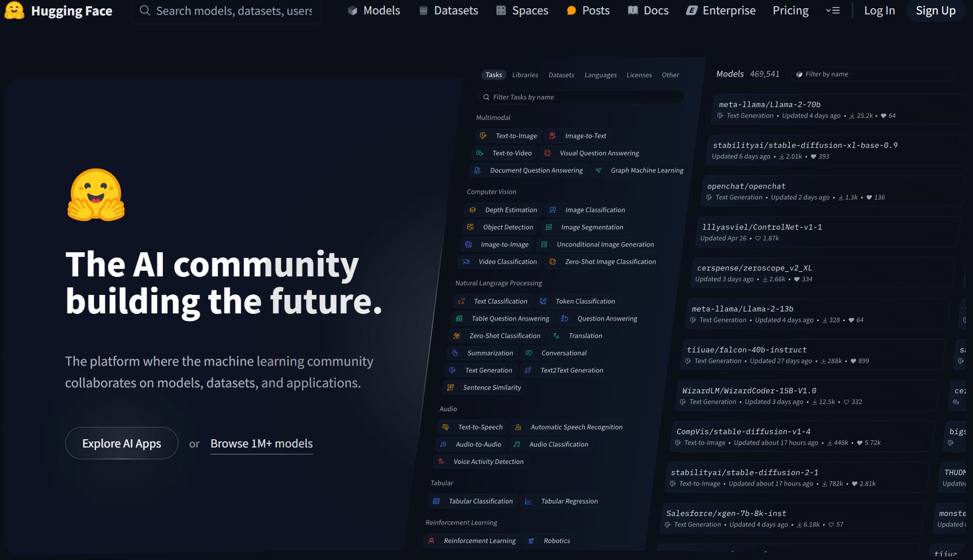
Task: Click the Video Classification icon
Action: [466, 262]
